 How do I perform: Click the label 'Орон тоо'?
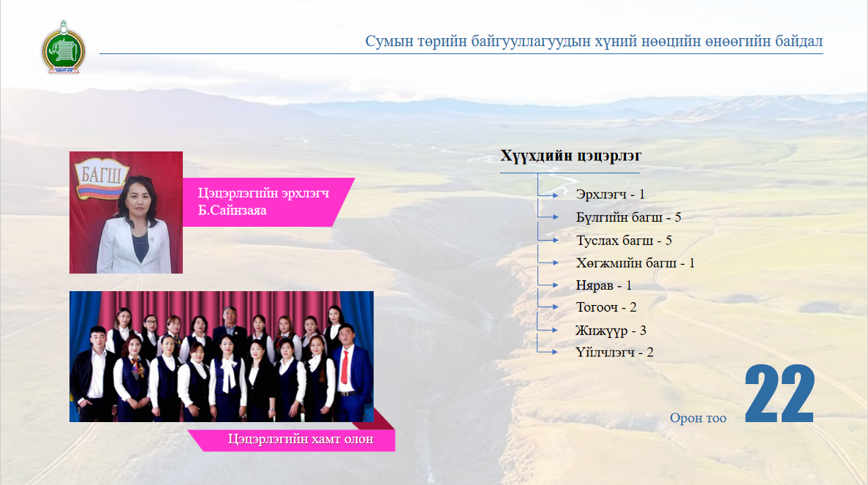coord(698,418)
